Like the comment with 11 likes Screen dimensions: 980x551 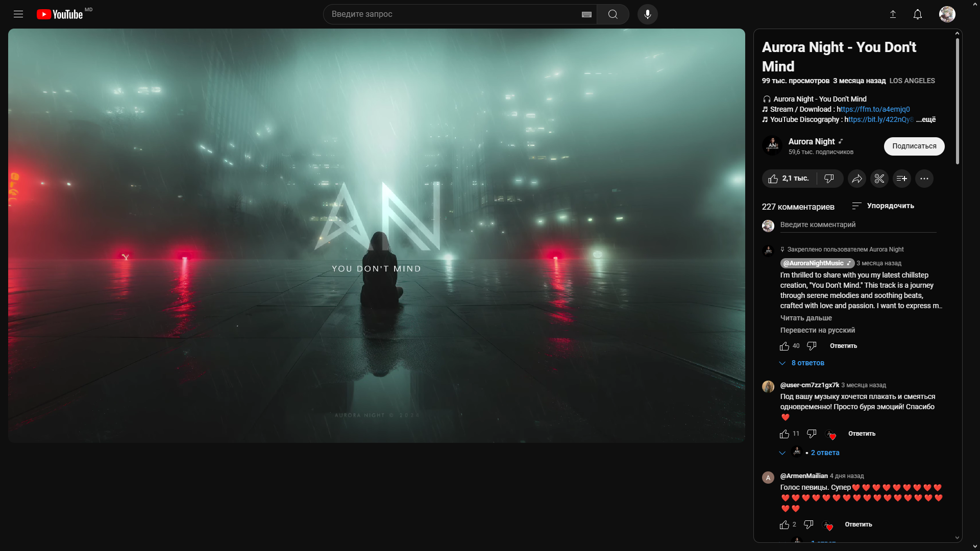pyautogui.click(x=785, y=434)
